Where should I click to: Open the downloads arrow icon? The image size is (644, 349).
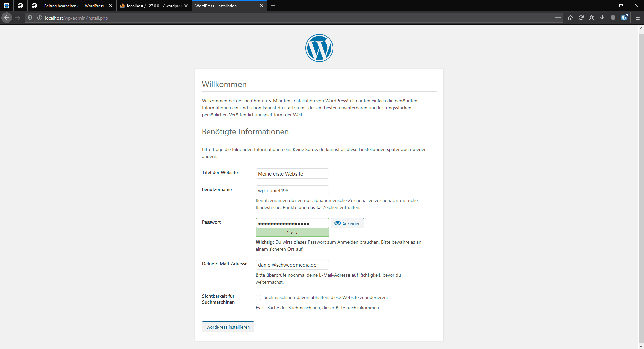coord(602,18)
